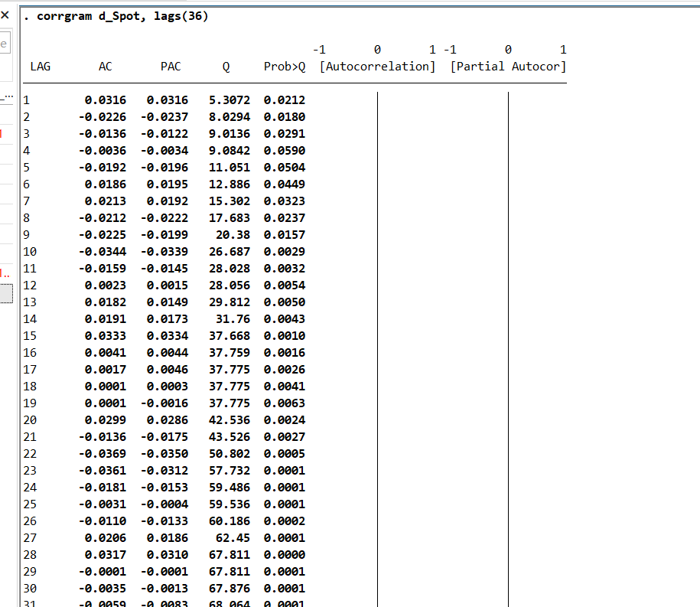Image resolution: width=700 pixels, height=607 pixels.
Task: Select PAC value 0.0044 in lag 16
Action: tap(168, 353)
